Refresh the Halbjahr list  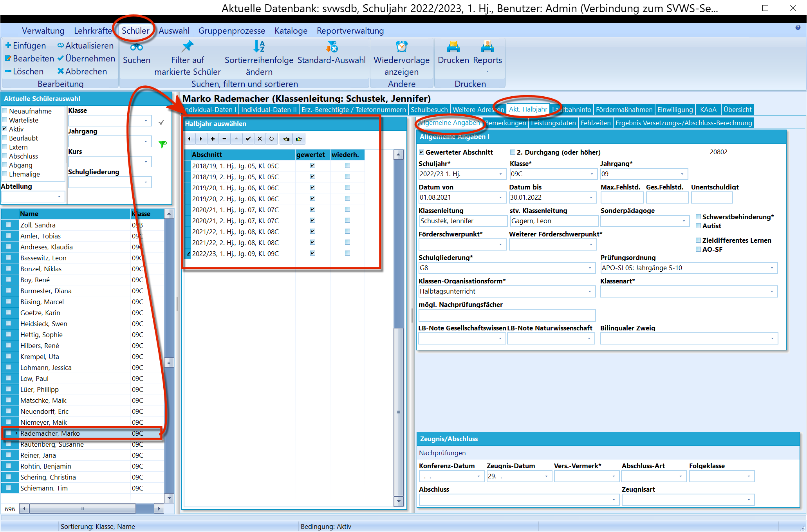point(271,139)
